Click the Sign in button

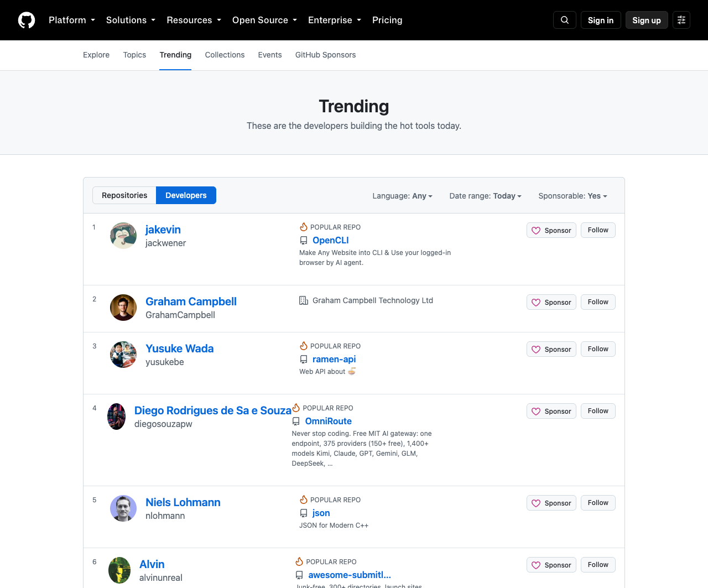coord(601,20)
